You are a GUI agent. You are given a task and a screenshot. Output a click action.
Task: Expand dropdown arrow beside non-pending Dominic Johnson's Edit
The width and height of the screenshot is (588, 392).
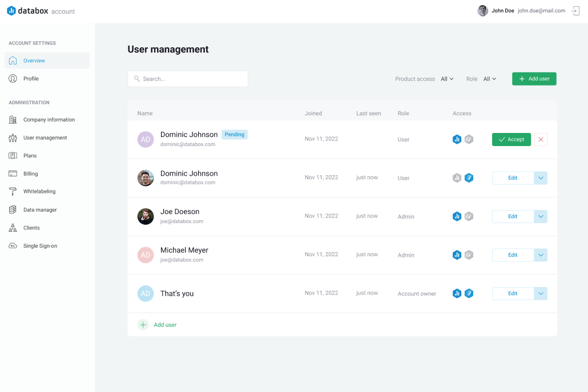point(541,178)
